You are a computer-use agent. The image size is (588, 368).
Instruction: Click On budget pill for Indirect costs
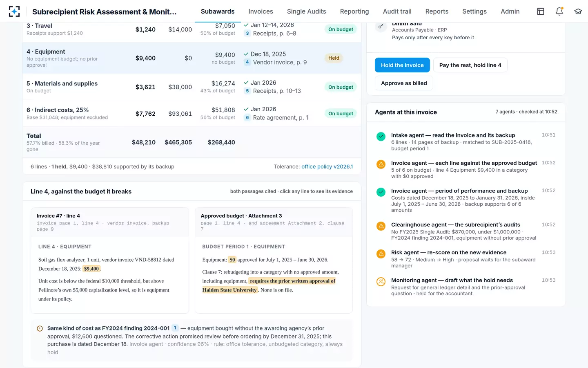coord(341,114)
